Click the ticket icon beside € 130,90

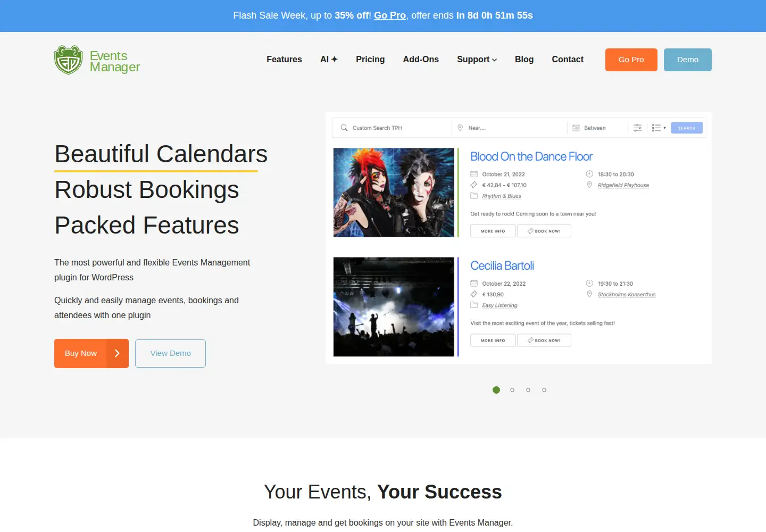tap(474, 294)
